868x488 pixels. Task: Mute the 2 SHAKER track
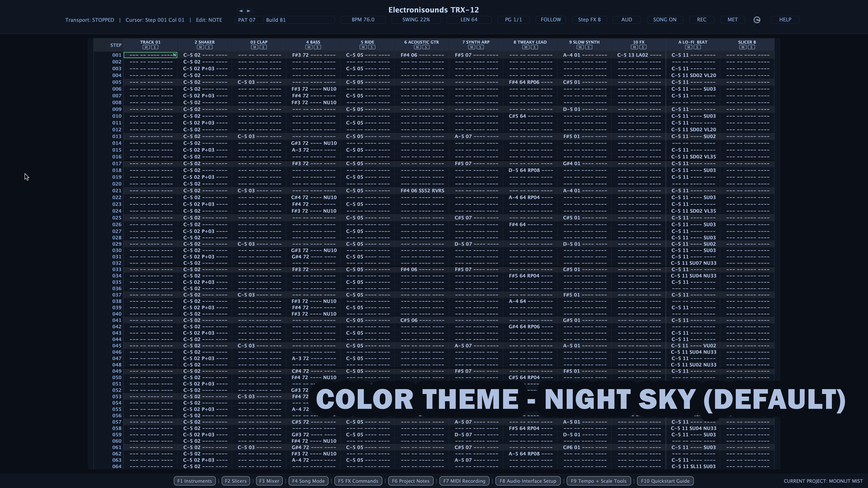(x=200, y=47)
